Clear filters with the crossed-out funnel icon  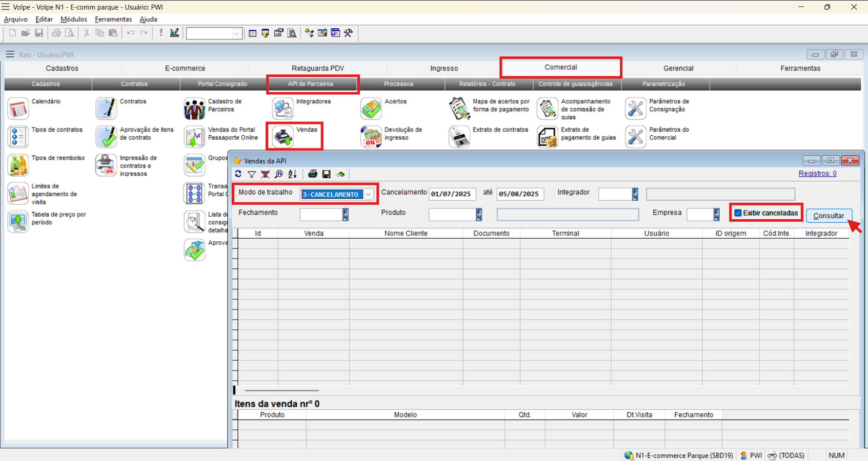tap(265, 174)
